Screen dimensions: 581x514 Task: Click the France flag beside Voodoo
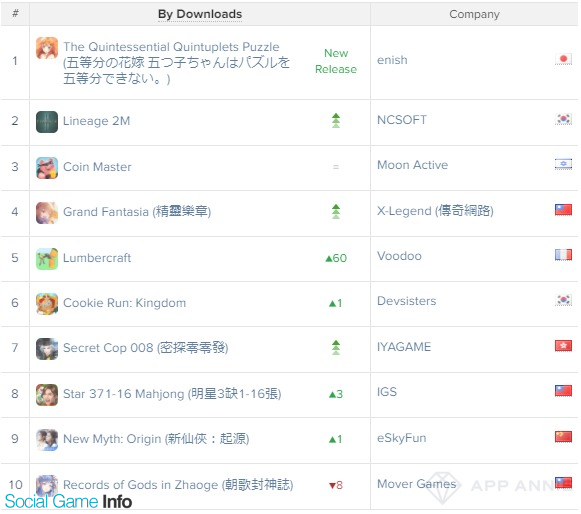coord(563,255)
